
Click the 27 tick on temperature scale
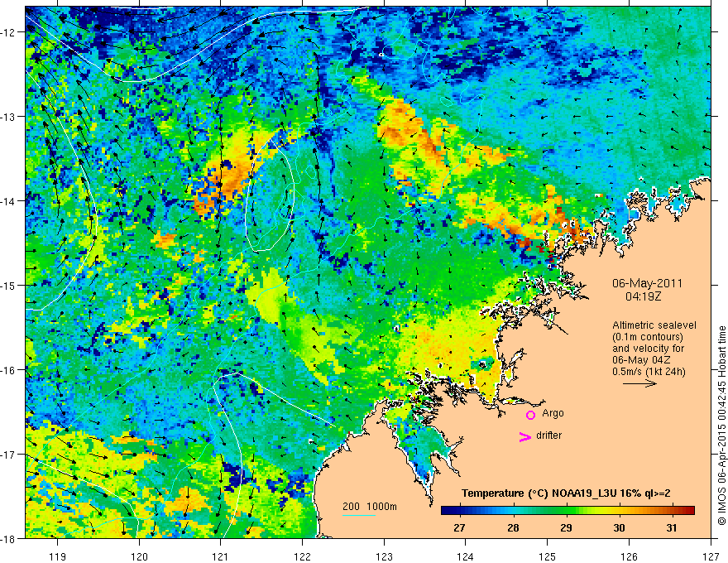pyautogui.click(x=459, y=528)
